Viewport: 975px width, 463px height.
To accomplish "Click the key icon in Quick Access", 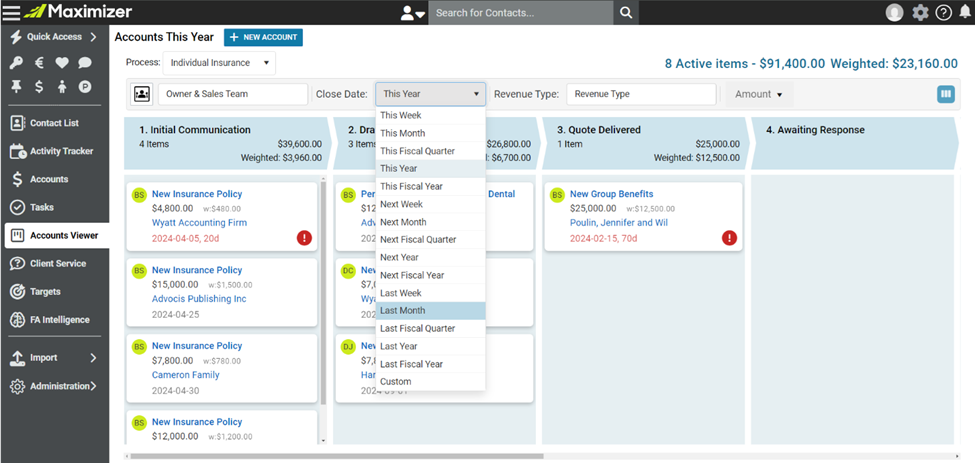I will click(16, 62).
